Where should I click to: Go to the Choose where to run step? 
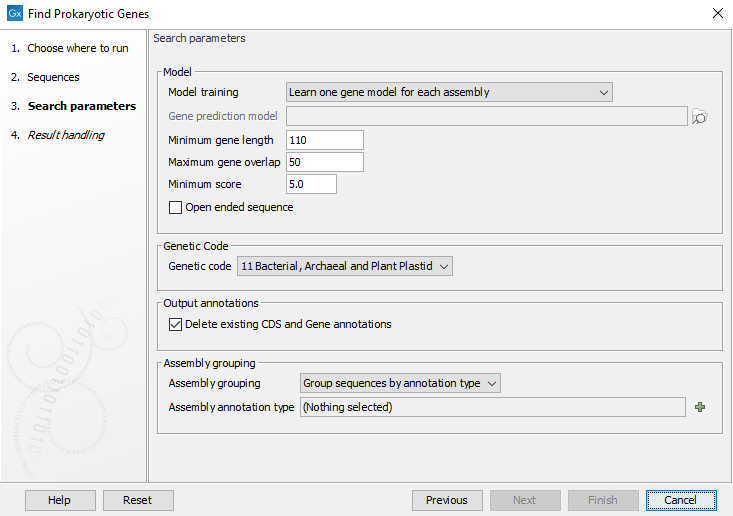pos(77,48)
